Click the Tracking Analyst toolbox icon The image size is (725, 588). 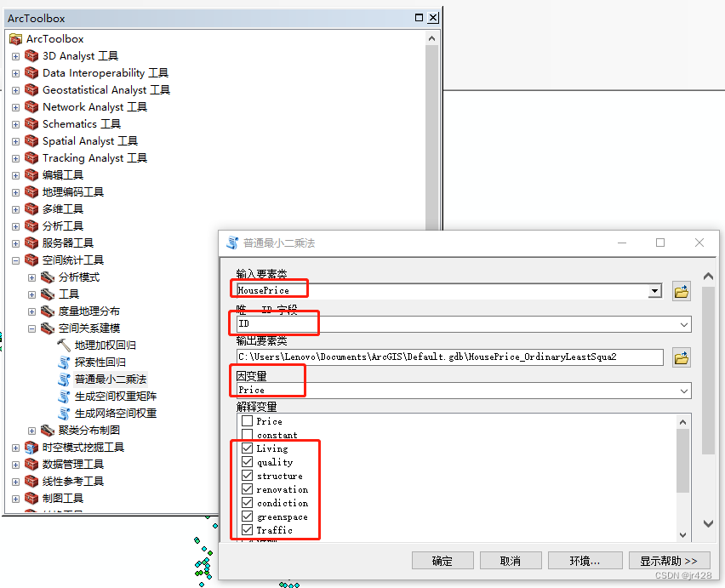(31, 158)
